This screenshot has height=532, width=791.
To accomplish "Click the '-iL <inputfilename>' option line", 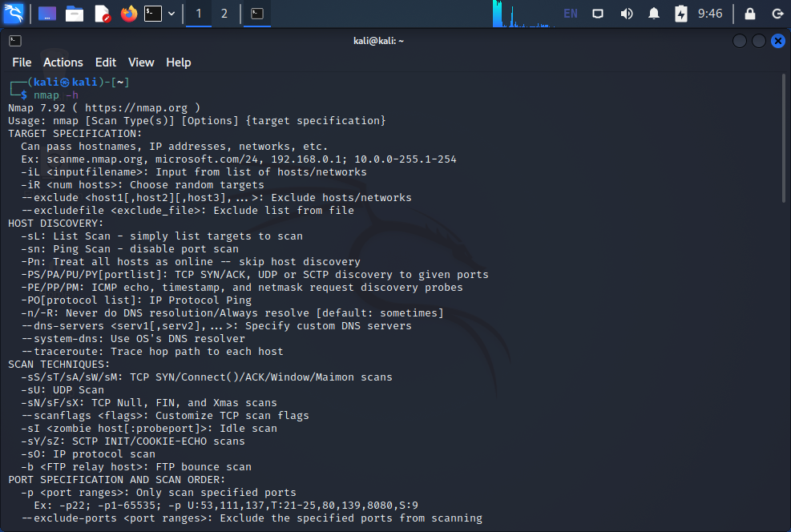I will pyautogui.click(x=194, y=172).
